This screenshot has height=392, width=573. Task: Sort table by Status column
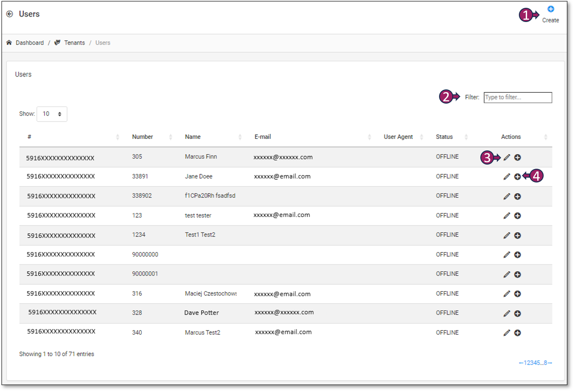[x=444, y=137]
